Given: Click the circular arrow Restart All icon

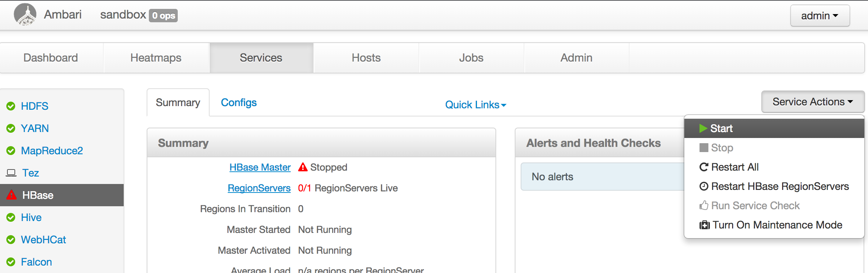Looking at the screenshot, I should coord(704,167).
